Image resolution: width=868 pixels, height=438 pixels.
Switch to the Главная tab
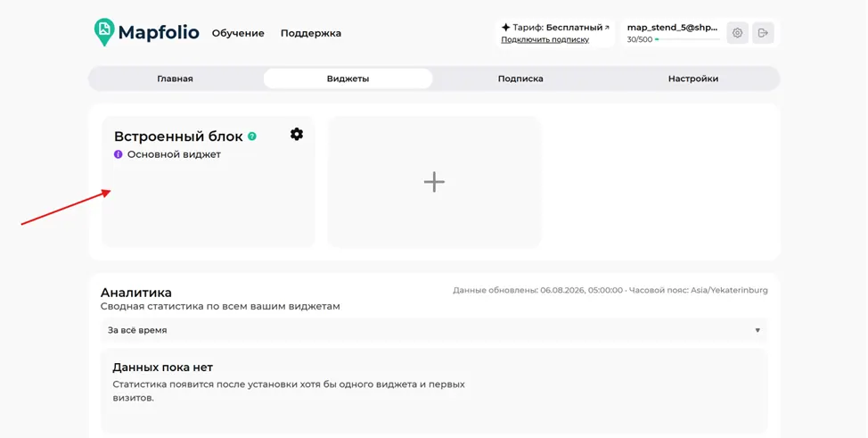[x=175, y=79]
